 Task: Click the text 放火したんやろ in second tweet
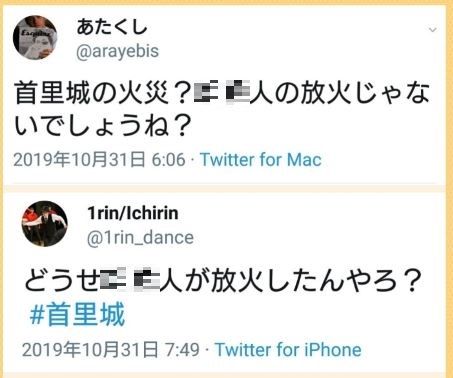[303, 282]
